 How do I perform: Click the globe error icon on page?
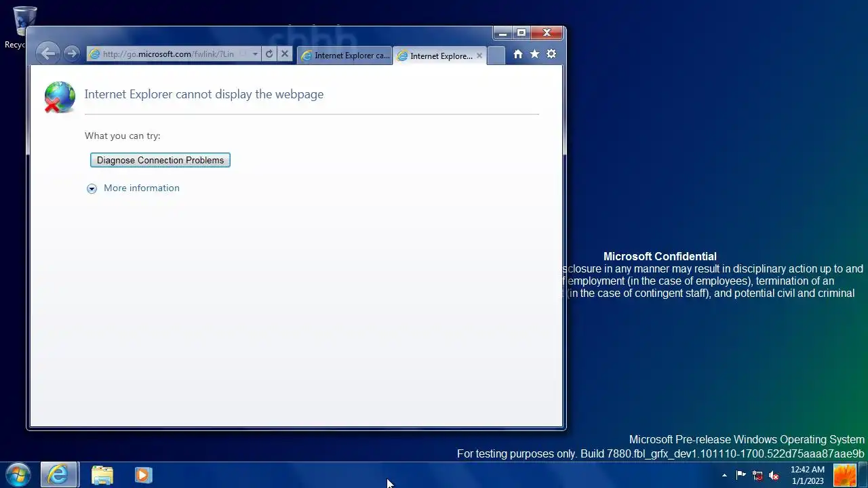point(60,96)
